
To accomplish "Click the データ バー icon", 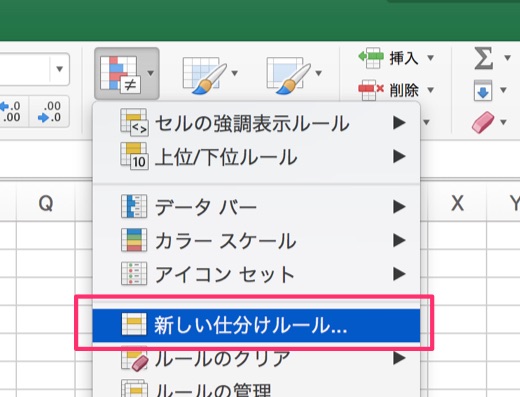I will click(x=134, y=206).
